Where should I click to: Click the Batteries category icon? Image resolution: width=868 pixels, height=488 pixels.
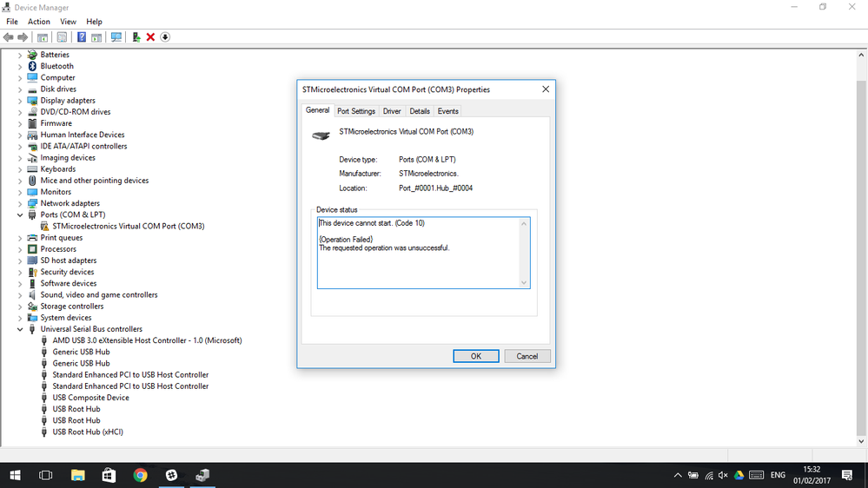pyautogui.click(x=32, y=54)
